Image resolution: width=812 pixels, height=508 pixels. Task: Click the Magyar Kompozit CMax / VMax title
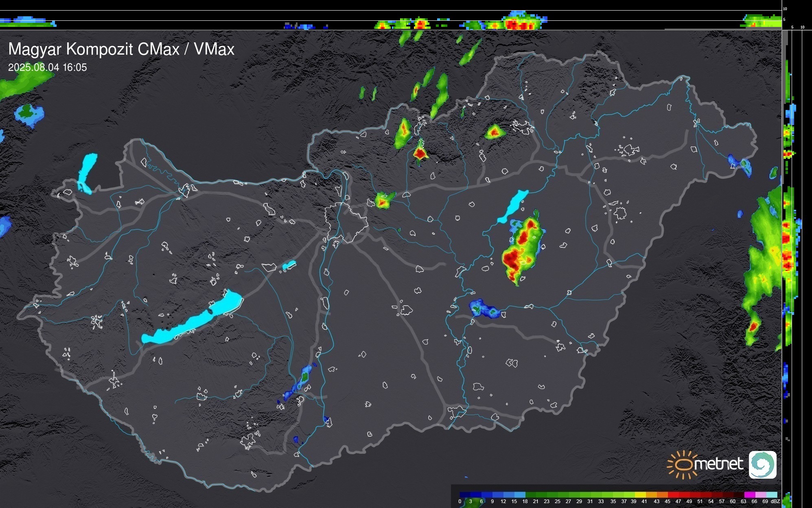[x=121, y=49]
